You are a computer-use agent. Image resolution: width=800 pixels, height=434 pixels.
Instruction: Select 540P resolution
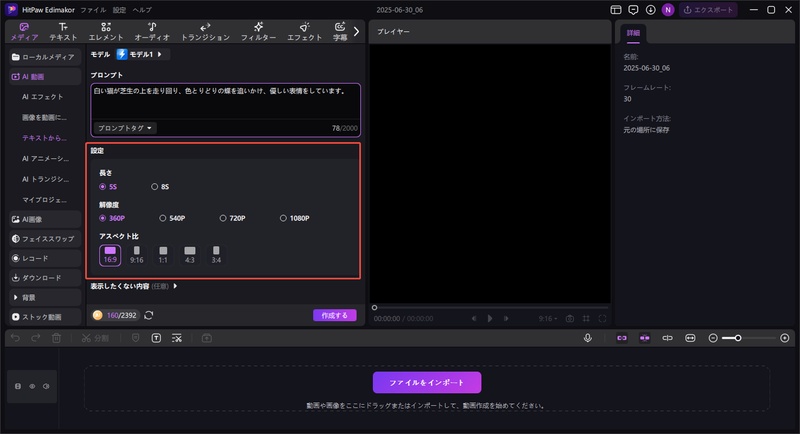[172, 218]
